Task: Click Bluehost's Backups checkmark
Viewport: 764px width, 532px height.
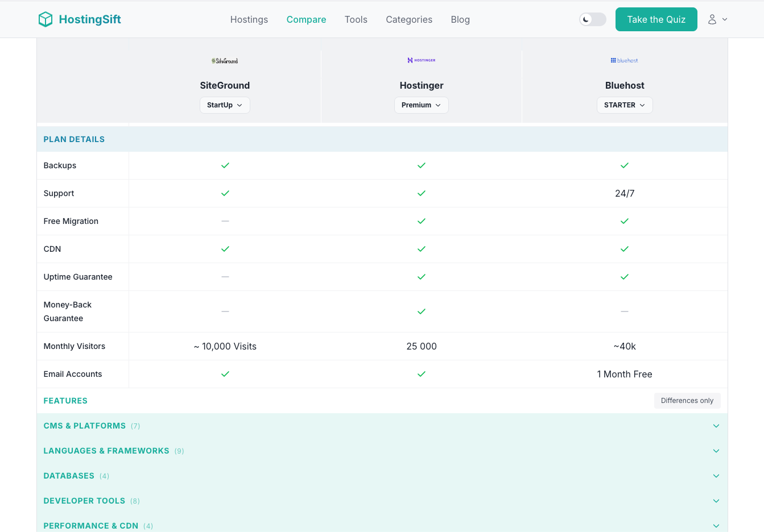Action: click(x=625, y=165)
